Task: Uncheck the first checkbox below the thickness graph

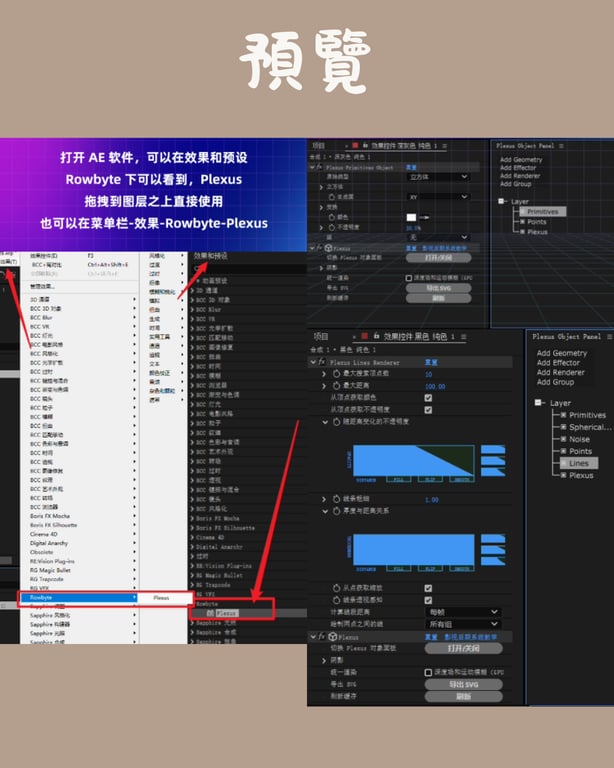Action: coord(428,588)
